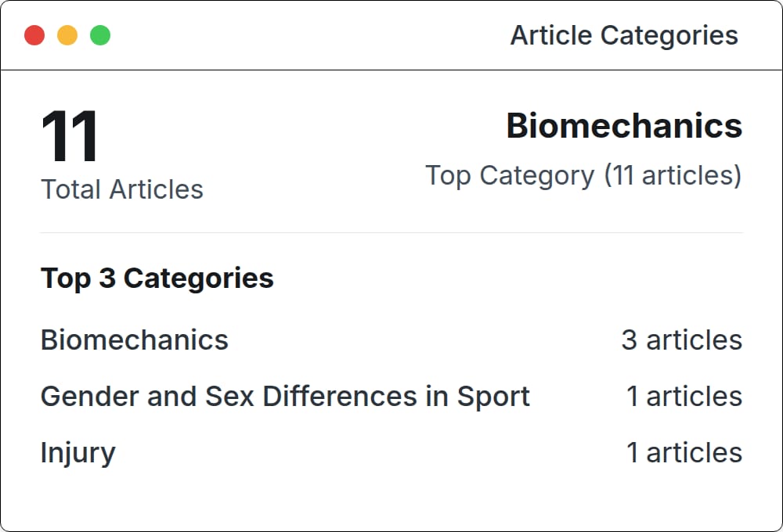Click the divider line under the summary

click(391, 232)
